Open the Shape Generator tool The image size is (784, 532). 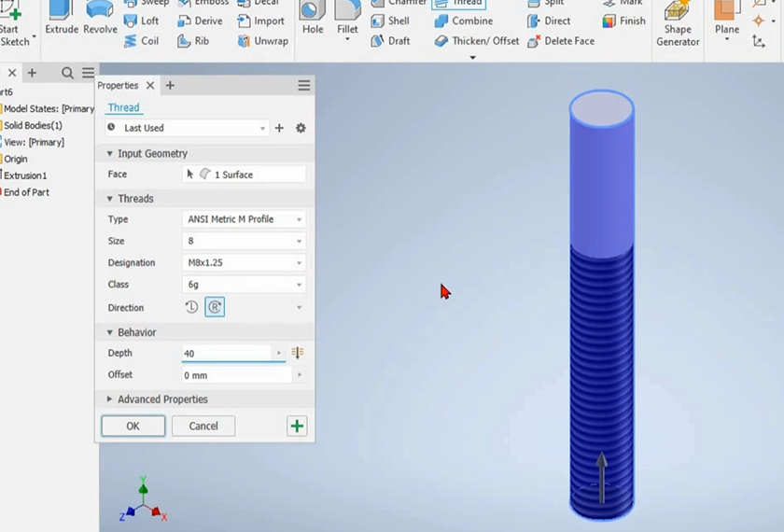pyautogui.click(x=678, y=23)
